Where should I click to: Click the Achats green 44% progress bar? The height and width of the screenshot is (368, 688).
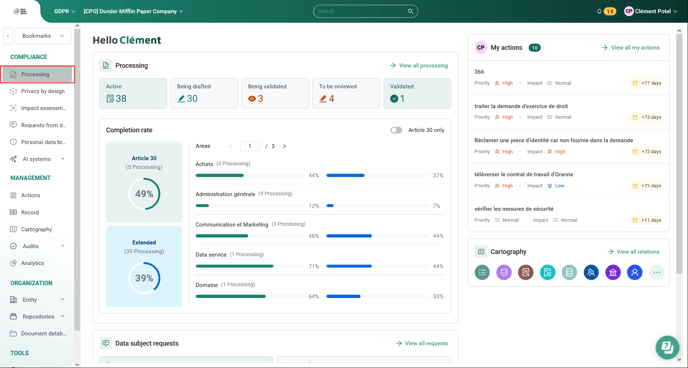tap(250, 175)
